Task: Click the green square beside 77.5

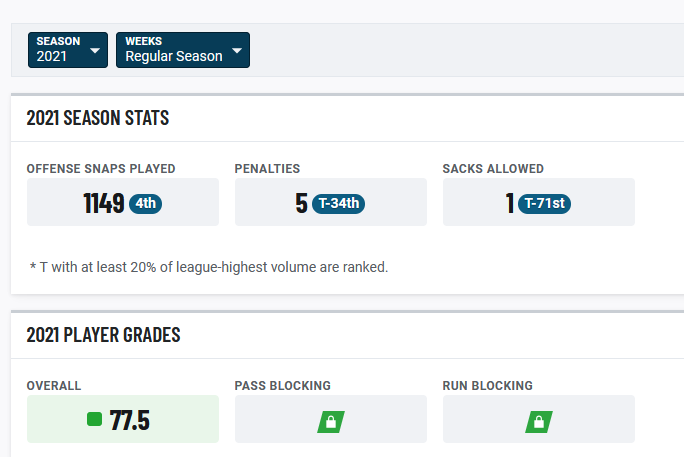Action: pos(95,420)
